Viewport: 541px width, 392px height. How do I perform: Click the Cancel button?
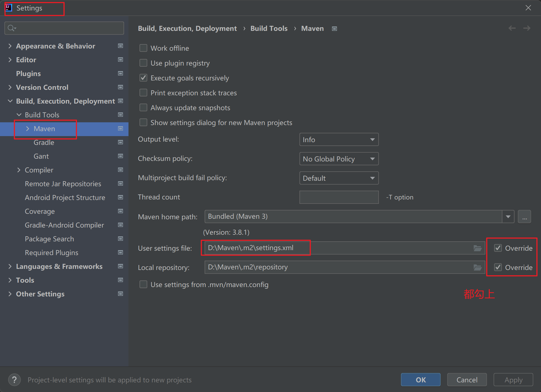(467, 380)
